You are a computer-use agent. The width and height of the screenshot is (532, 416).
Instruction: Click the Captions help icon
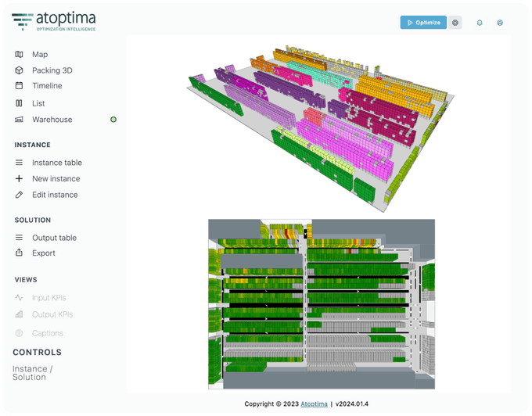[19, 333]
